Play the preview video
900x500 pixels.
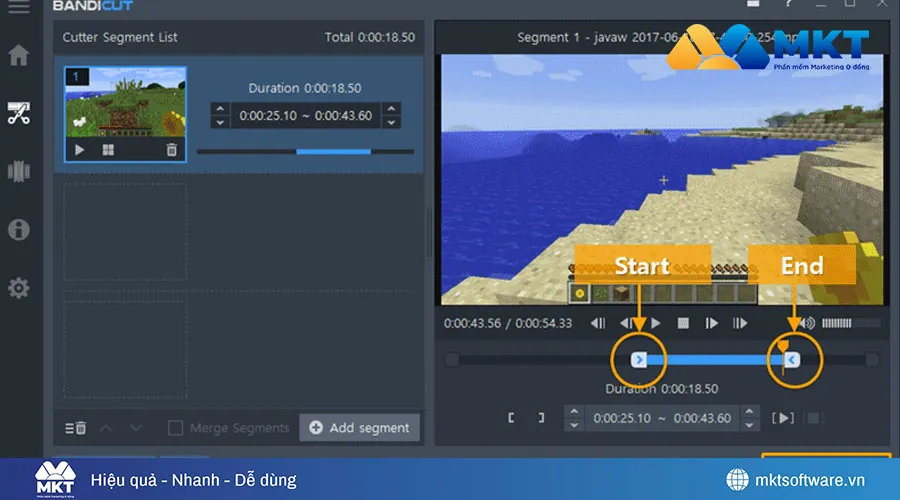tap(655, 323)
